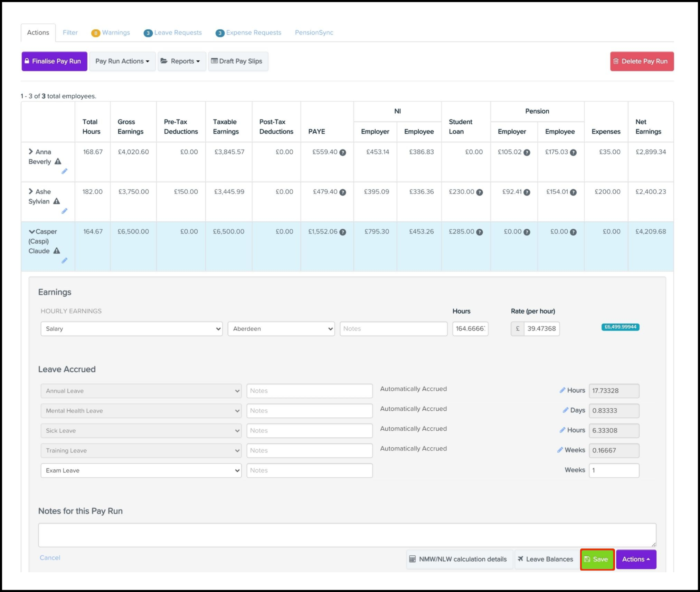This screenshot has width=700, height=592.
Task: Collapse Casper (Caspi) Claude's row
Action: (32, 231)
